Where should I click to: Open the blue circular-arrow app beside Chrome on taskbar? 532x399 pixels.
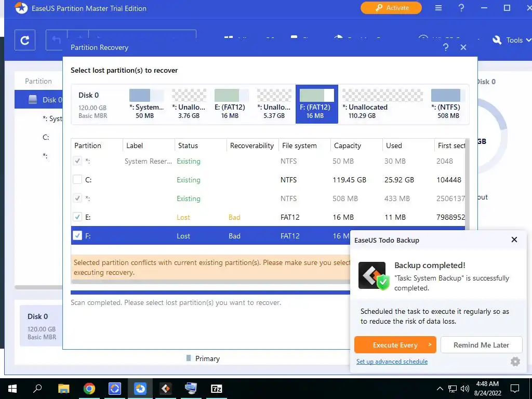click(x=115, y=389)
